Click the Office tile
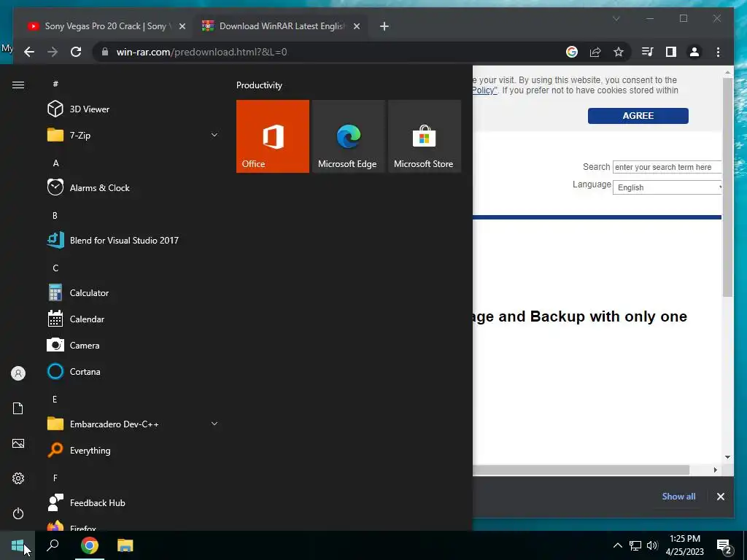 [x=273, y=136]
